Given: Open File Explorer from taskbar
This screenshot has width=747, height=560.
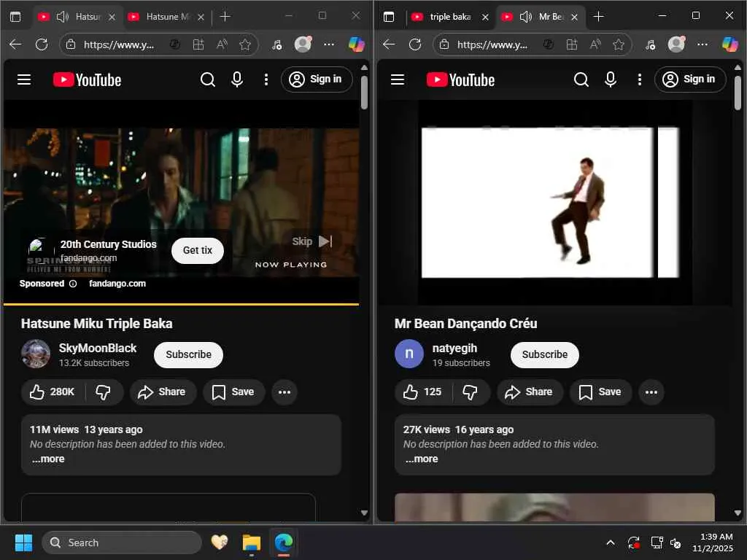Looking at the screenshot, I should (251, 542).
